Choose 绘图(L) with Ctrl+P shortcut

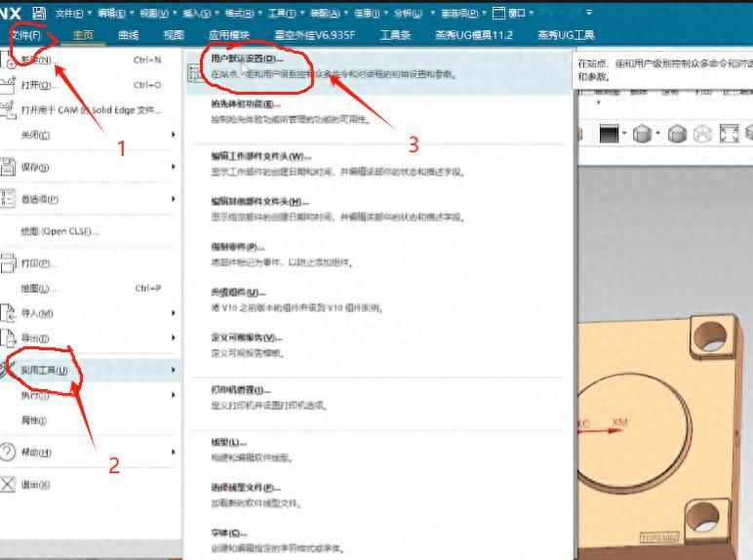point(91,289)
